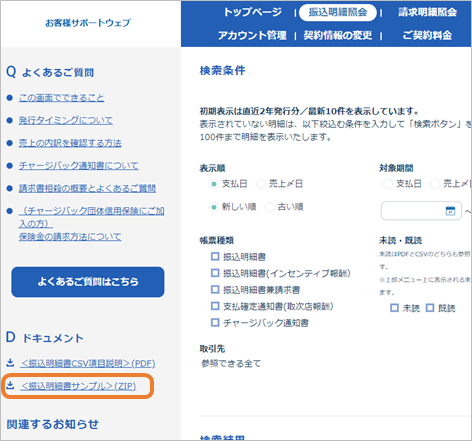Tick the 未読 checkbox

click(x=394, y=308)
